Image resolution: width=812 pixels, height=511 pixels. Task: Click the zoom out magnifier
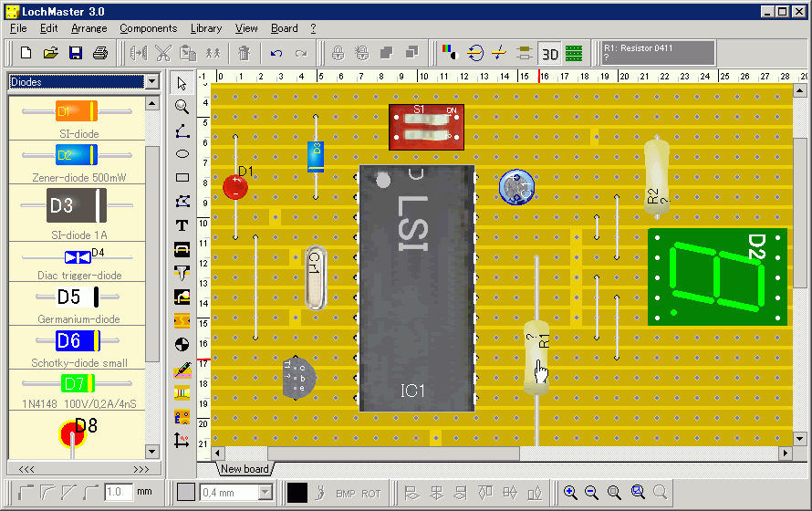(x=591, y=492)
